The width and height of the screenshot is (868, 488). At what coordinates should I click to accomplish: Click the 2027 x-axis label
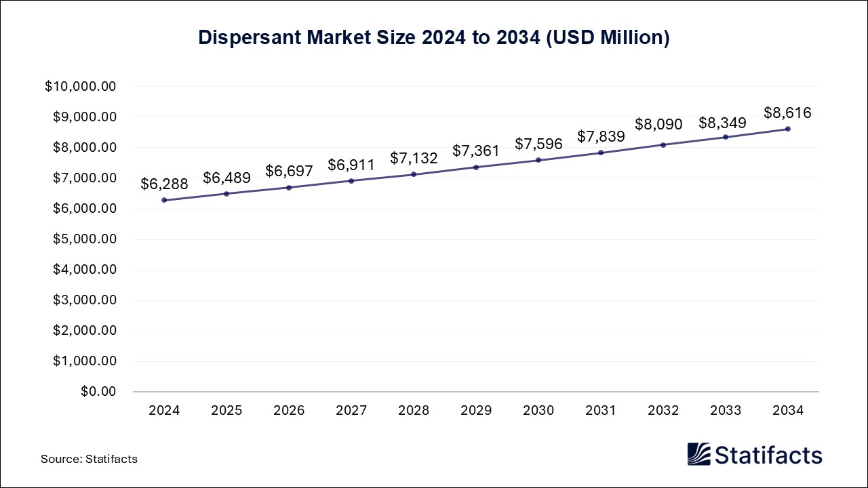pos(351,411)
